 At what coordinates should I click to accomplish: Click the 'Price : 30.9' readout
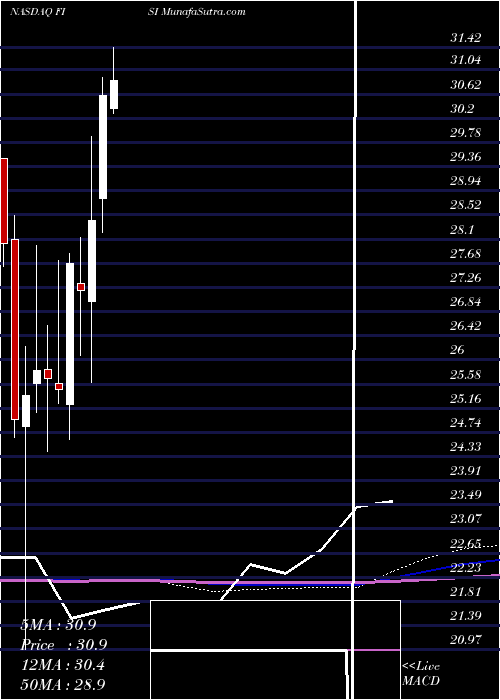coord(63,645)
